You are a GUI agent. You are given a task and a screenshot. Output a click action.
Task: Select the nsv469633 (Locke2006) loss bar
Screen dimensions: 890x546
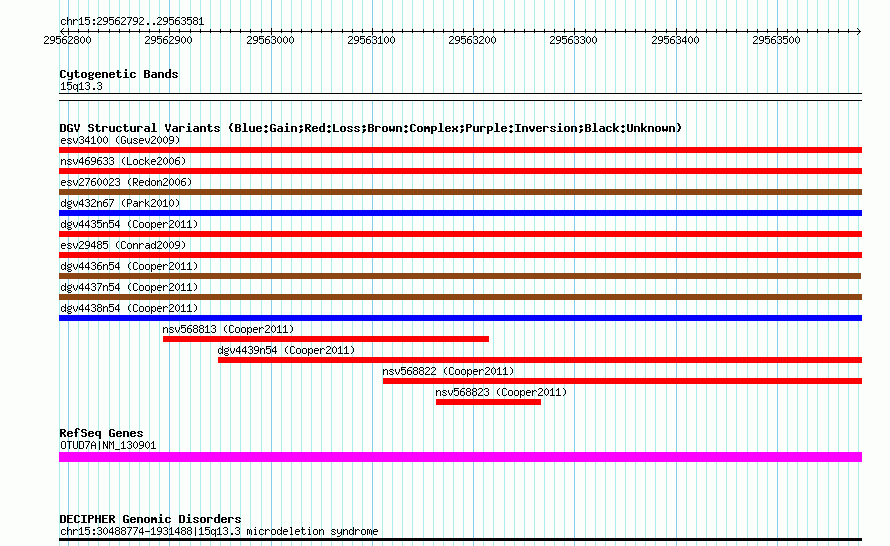coord(460,171)
